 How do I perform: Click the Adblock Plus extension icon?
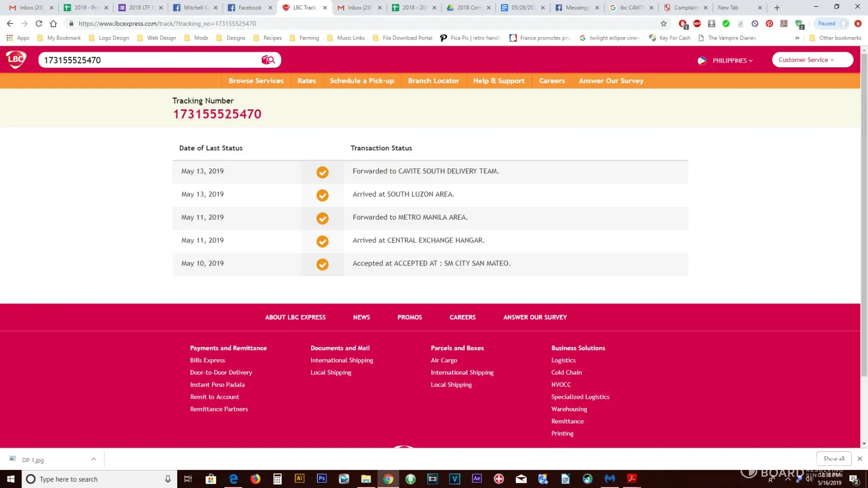tap(697, 23)
